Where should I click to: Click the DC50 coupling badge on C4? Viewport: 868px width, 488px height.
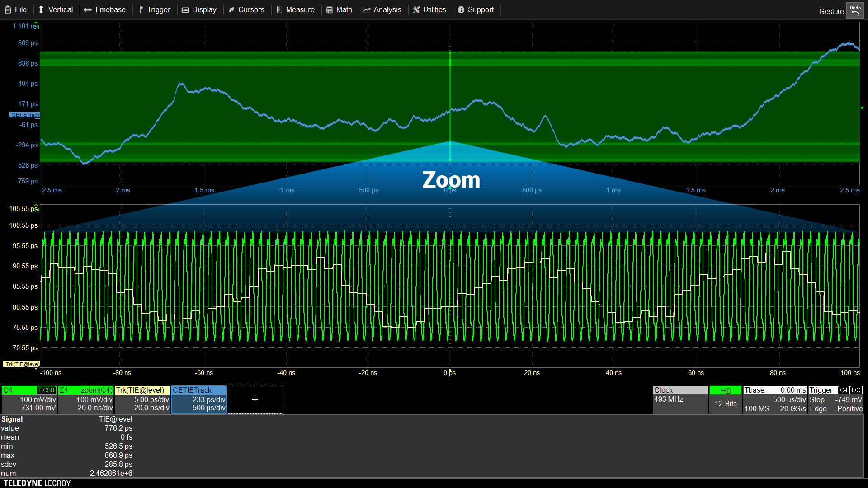(x=46, y=390)
